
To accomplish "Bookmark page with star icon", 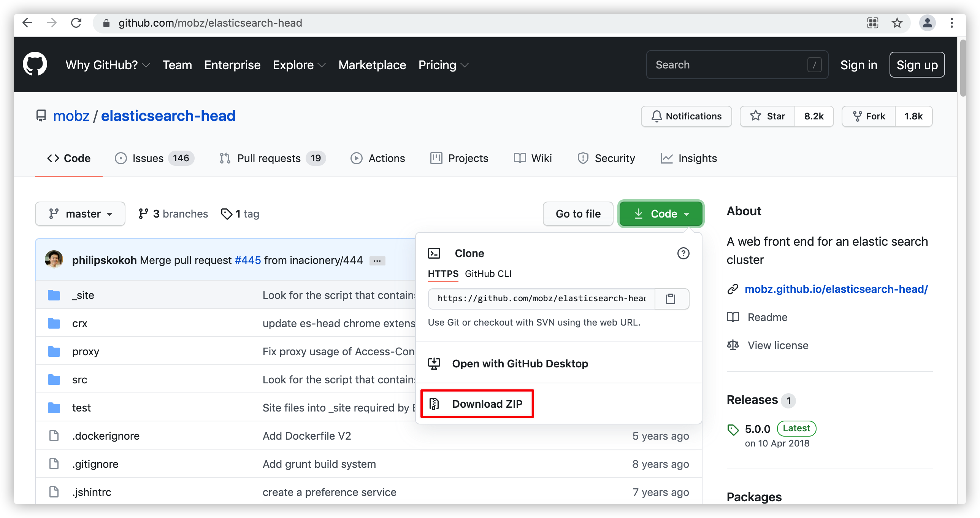I will pyautogui.click(x=897, y=23).
